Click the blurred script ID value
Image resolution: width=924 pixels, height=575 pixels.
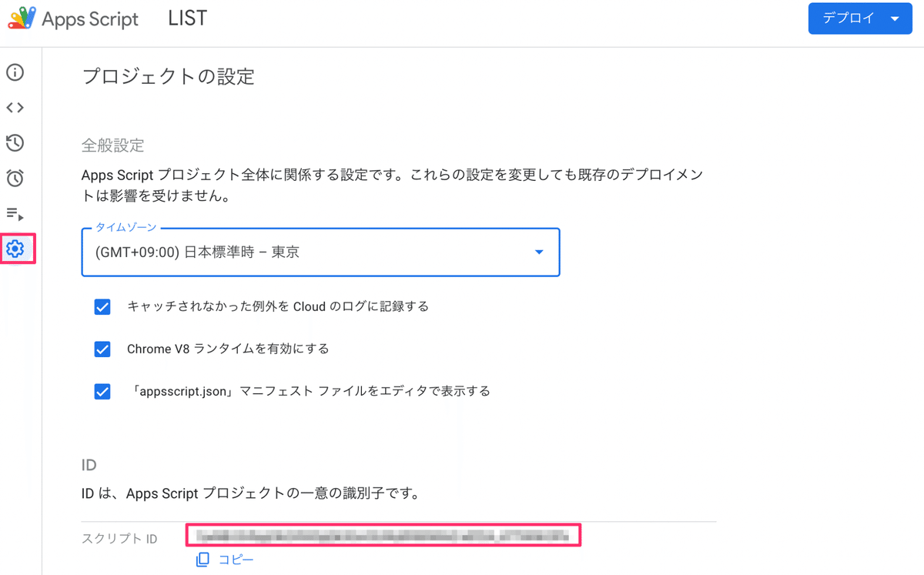pyautogui.click(x=383, y=535)
